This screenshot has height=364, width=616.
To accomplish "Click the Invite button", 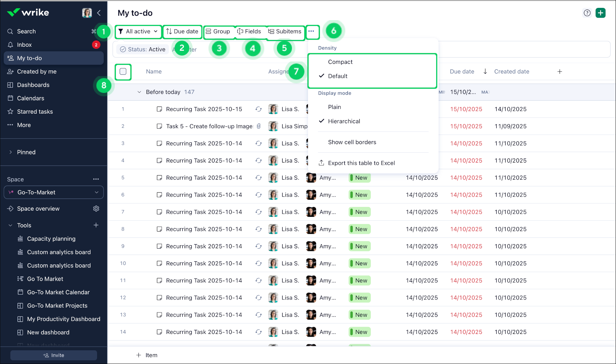I will pyautogui.click(x=54, y=355).
